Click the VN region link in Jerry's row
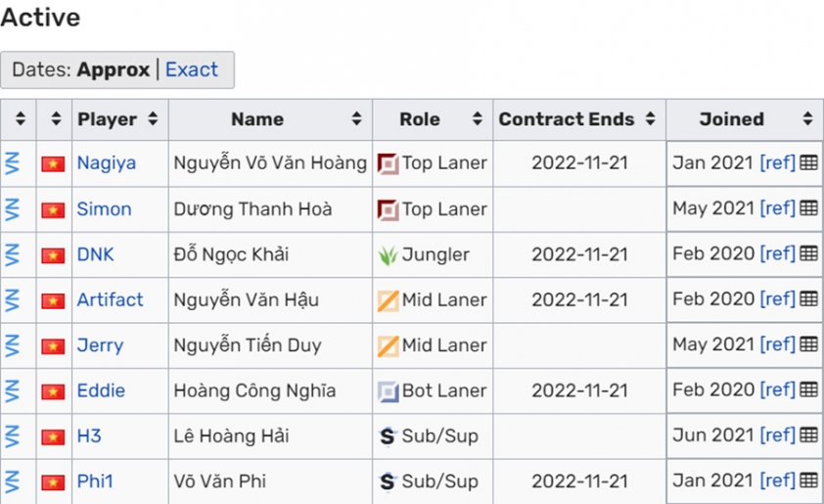The height and width of the screenshot is (504, 824). (12, 345)
